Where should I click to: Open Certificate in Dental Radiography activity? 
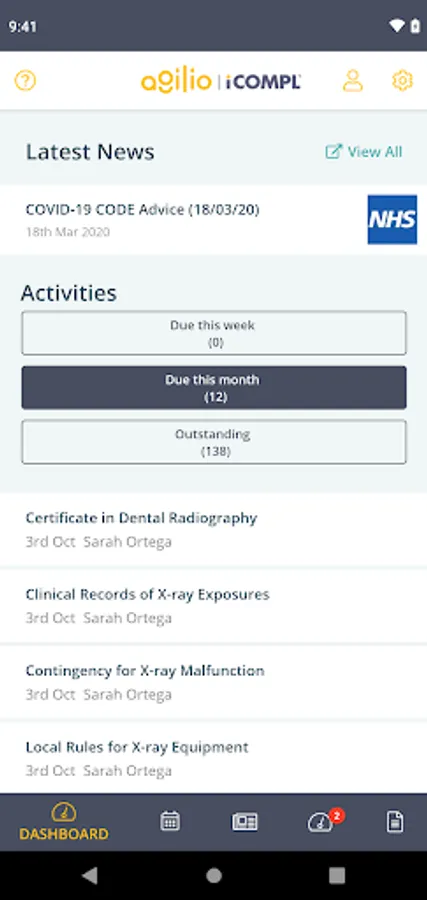click(214, 529)
